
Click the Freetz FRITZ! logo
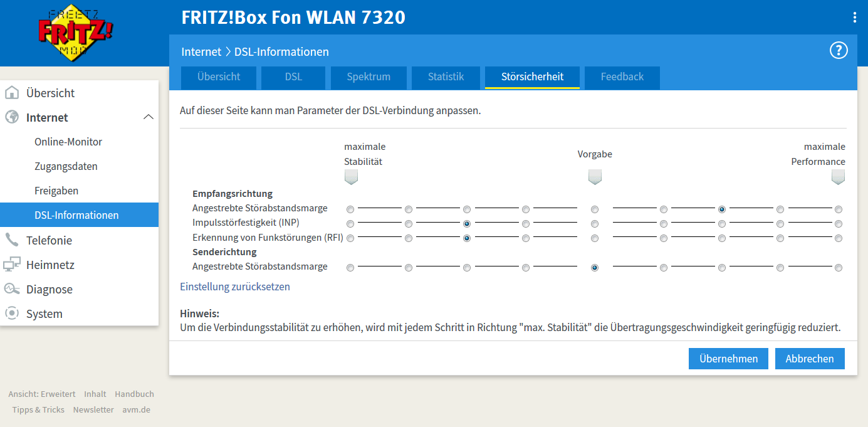pyautogui.click(x=76, y=33)
